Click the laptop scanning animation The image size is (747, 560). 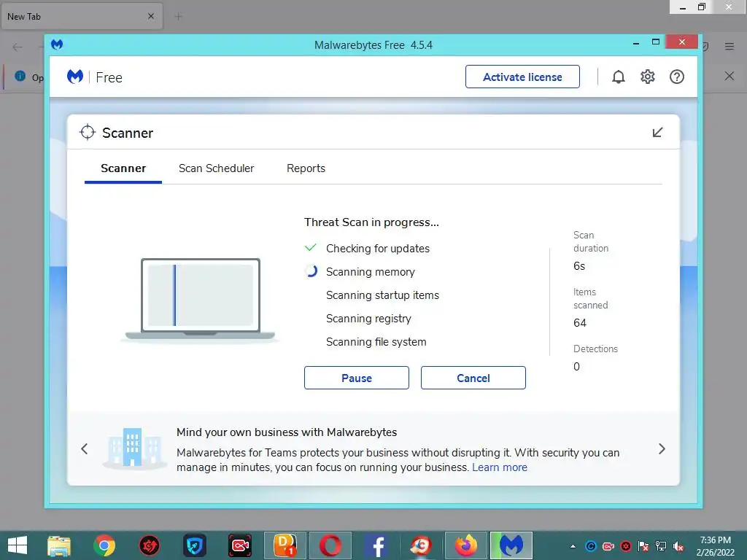click(x=200, y=300)
